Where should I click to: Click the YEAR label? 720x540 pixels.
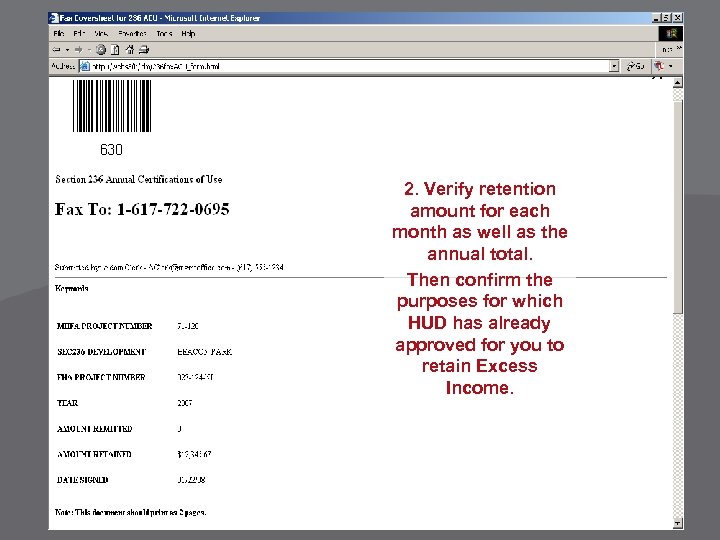[x=68, y=403]
